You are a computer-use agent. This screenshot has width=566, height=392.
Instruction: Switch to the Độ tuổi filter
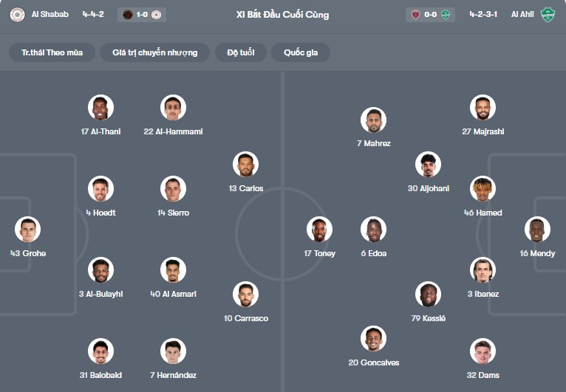pyautogui.click(x=240, y=52)
